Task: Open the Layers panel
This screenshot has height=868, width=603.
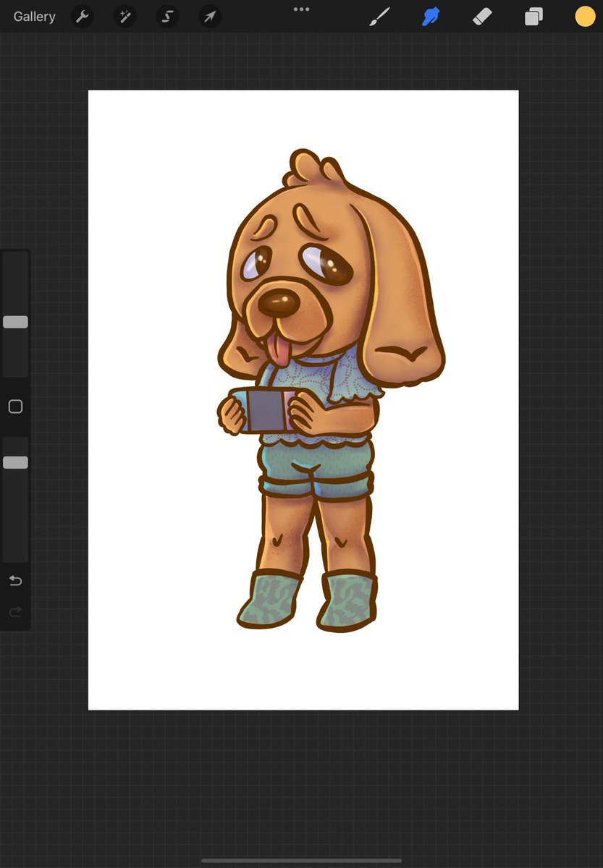Action: click(x=534, y=16)
